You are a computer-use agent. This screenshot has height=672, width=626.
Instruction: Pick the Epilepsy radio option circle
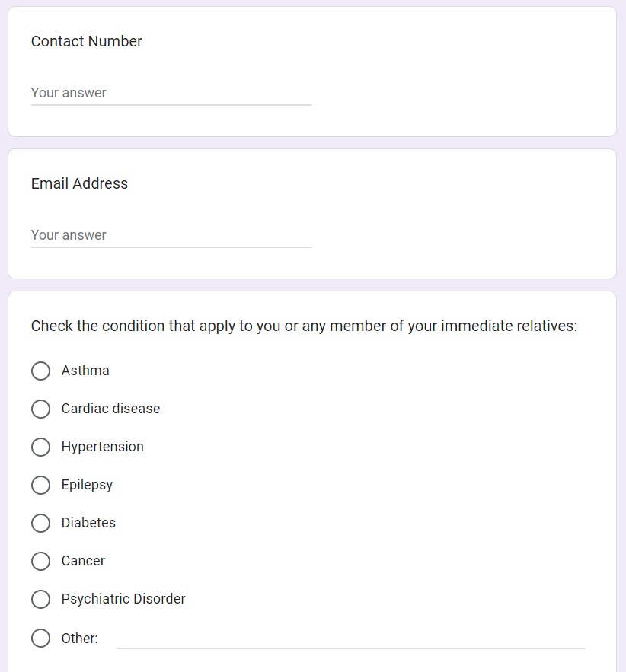tap(40, 485)
